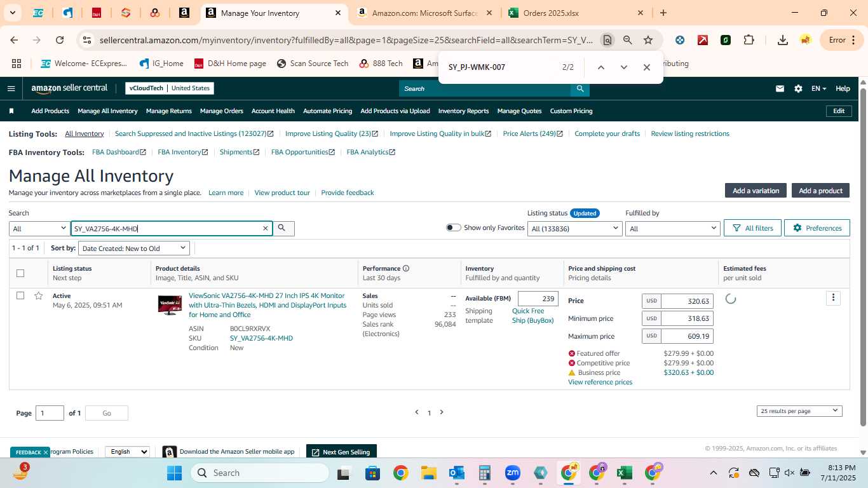The image size is (868, 488).
Task: Open Excel from the Windows taskbar
Action: tap(624, 473)
